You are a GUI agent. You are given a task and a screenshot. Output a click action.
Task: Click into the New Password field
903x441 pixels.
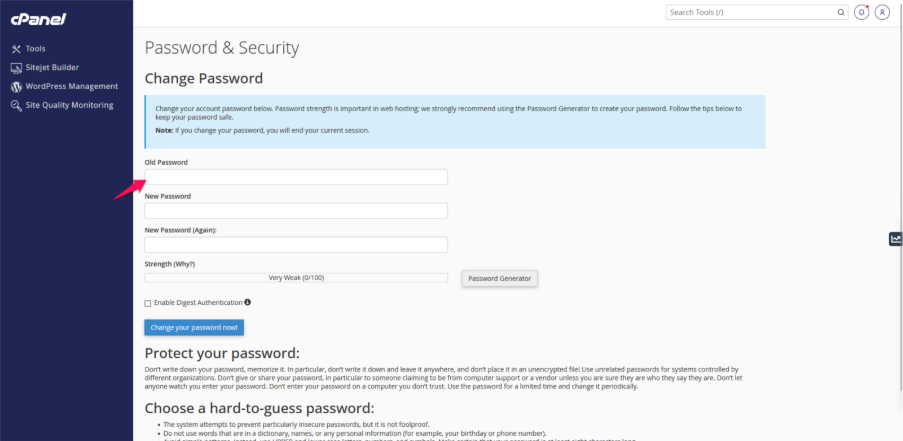[296, 211]
